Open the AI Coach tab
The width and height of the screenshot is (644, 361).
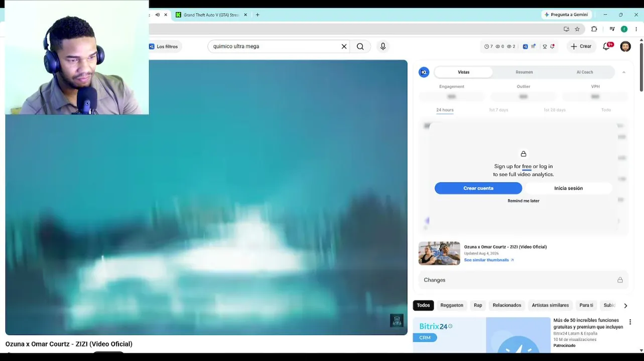pyautogui.click(x=585, y=72)
